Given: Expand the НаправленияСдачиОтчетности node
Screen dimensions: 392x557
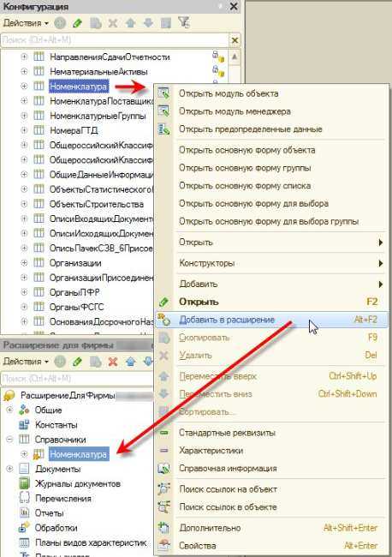Looking at the screenshot, I should click(x=24, y=57).
